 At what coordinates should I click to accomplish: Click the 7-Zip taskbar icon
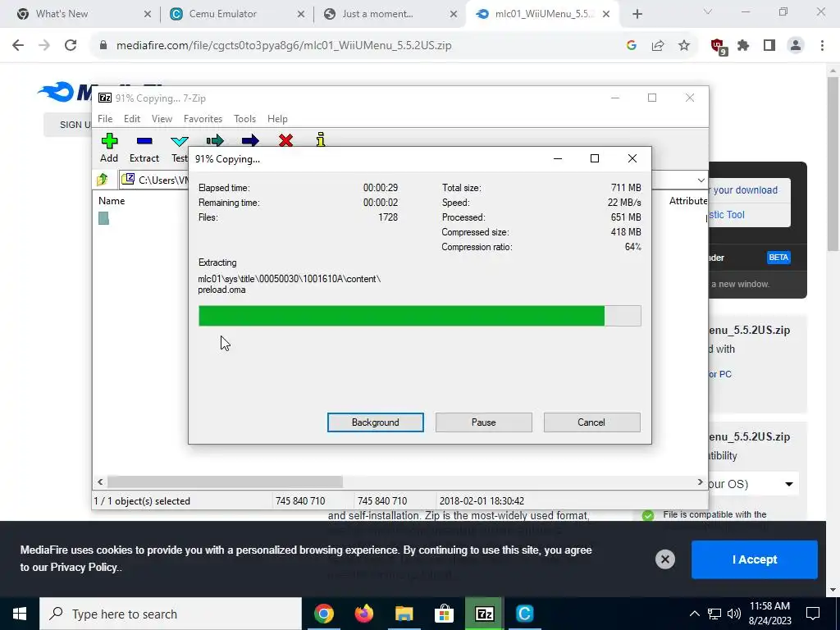[x=484, y=614]
